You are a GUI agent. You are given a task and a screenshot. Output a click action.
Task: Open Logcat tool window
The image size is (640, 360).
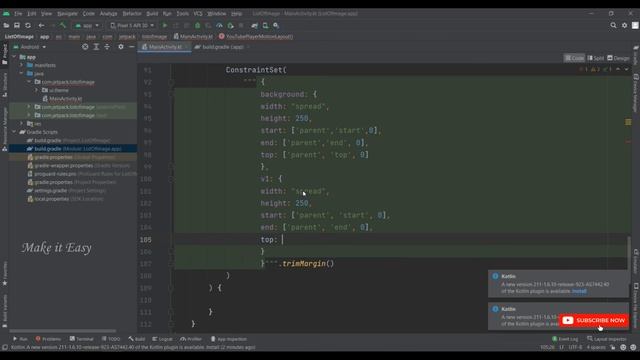click(x=162, y=339)
